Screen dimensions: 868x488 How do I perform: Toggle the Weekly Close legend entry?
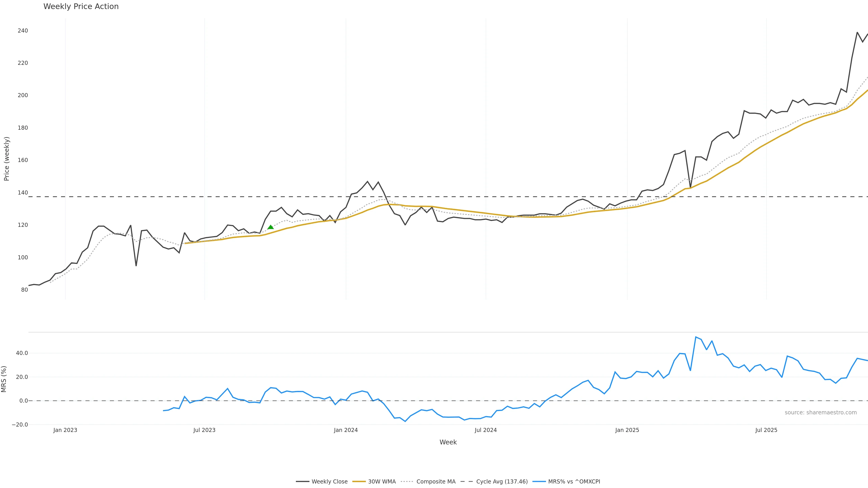[329, 482]
